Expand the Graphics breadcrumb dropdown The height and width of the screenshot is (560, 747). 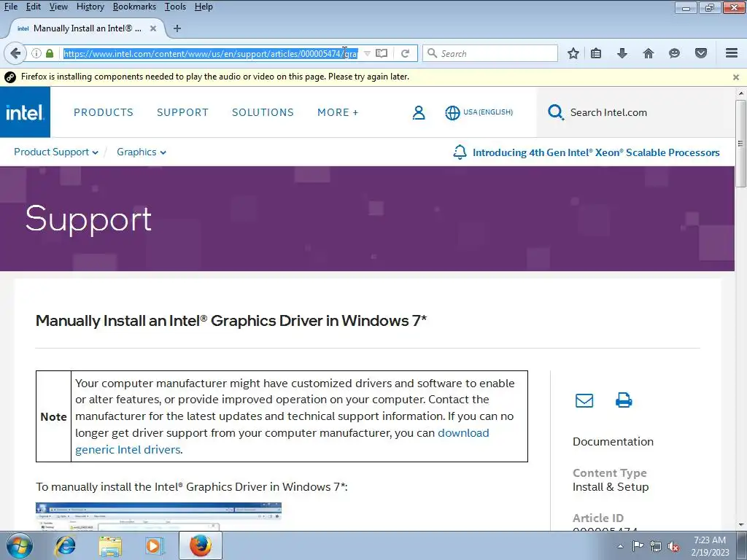(x=142, y=152)
